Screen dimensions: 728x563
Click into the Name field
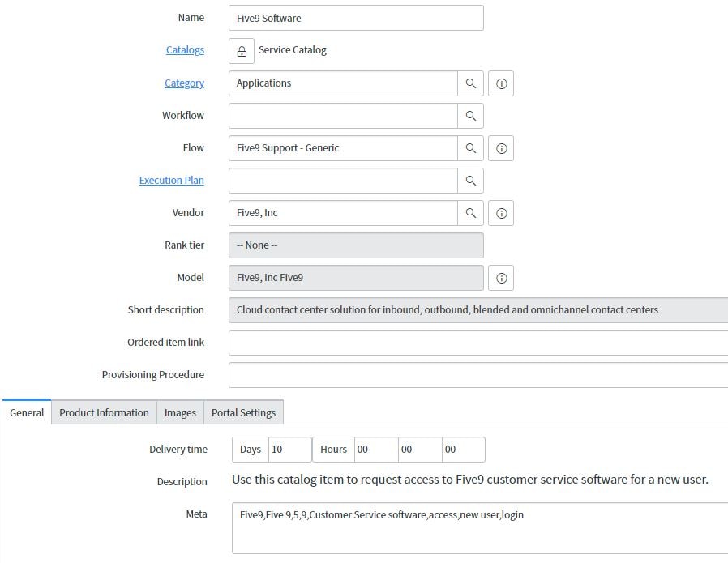pos(356,17)
